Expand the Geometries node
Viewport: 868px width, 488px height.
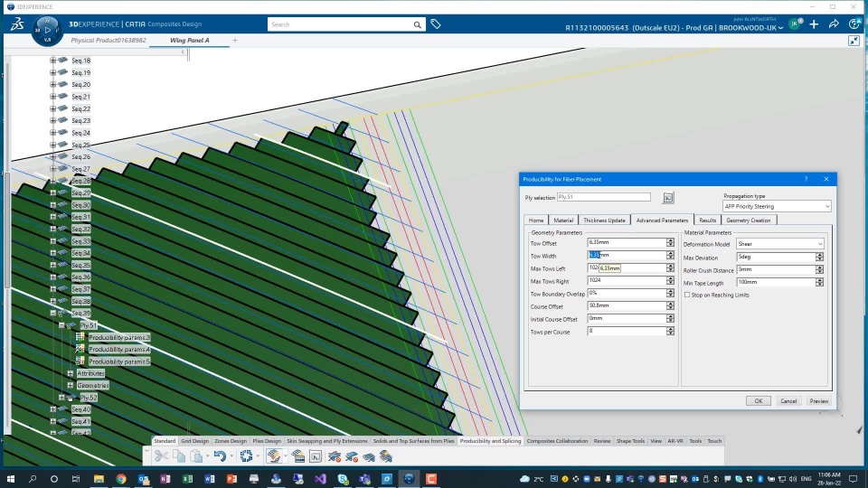[71, 385]
